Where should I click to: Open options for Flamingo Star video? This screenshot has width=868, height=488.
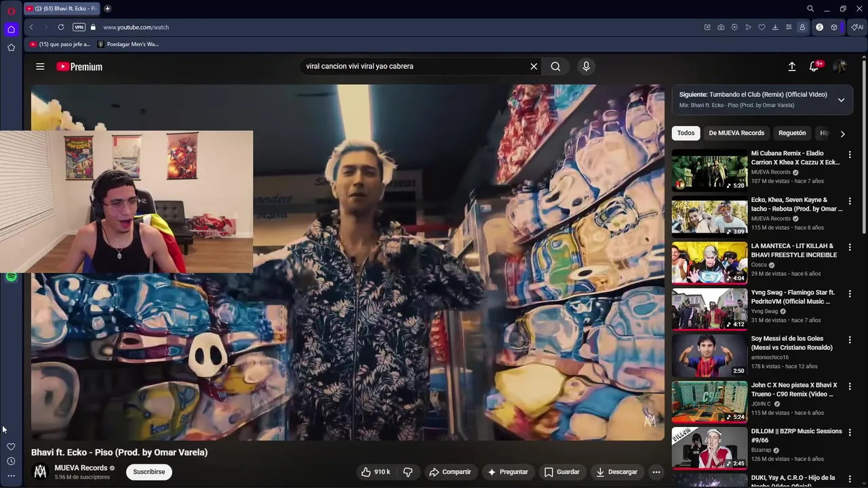tap(850, 294)
